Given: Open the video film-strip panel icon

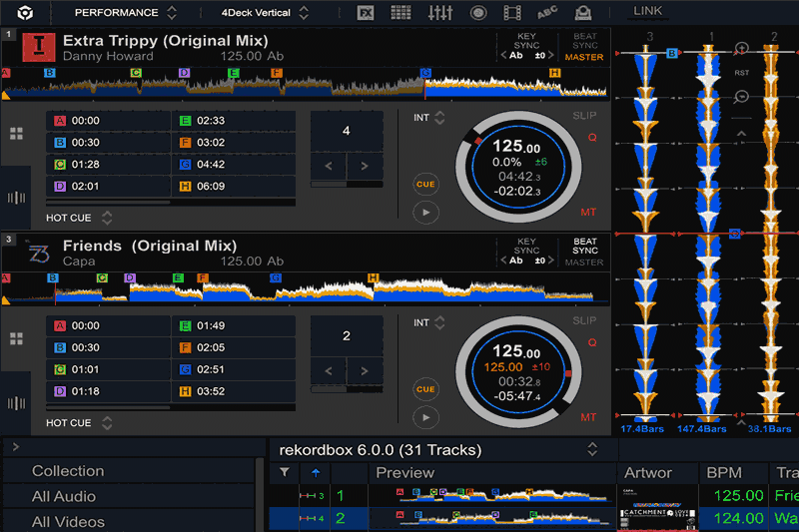Looking at the screenshot, I should pyautogui.click(x=512, y=13).
